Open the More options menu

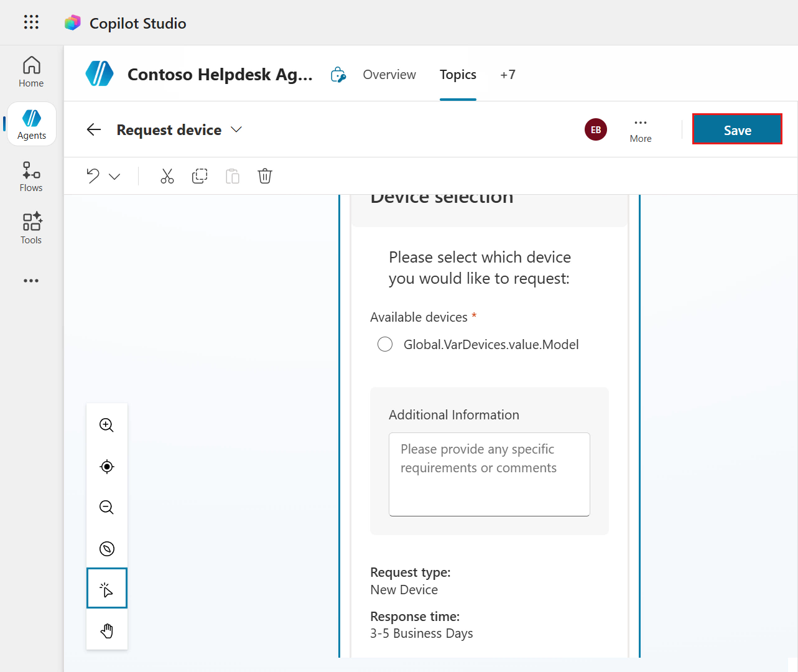[640, 129]
